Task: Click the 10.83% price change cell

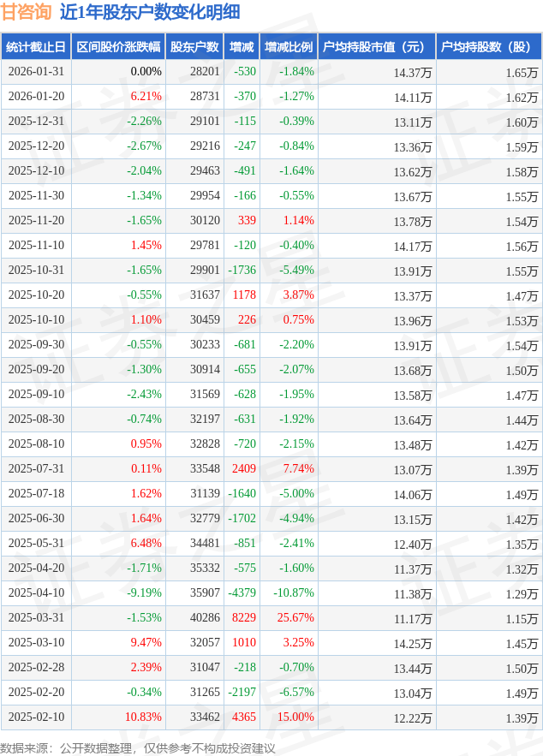Action: [143, 717]
